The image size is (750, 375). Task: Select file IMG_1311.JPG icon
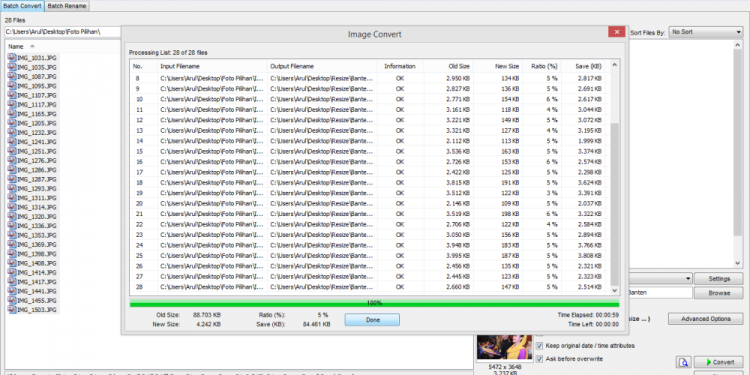pos(12,197)
